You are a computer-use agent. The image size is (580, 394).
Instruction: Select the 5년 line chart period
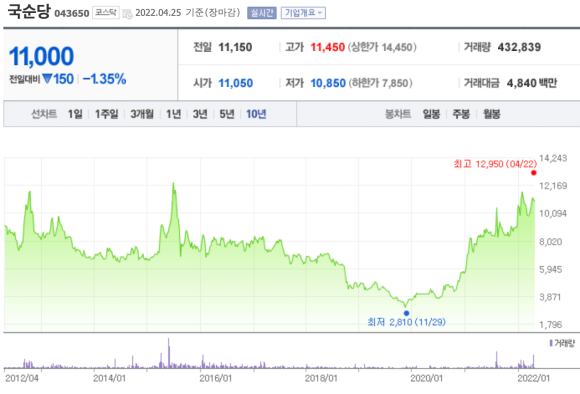(227, 114)
